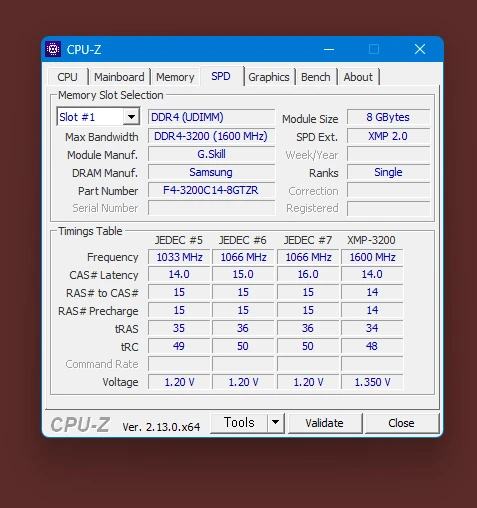Click the JEDEC #5 CAS latency 14.0 cell
Image resolution: width=477 pixels, height=508 pixels.
tap(179, 274)
